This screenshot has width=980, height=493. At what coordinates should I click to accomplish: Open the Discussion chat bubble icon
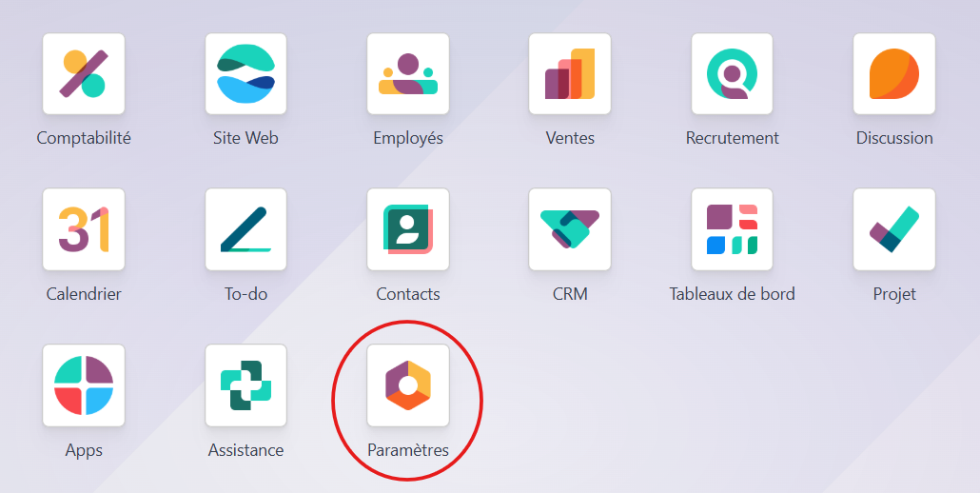coord(894,73)
